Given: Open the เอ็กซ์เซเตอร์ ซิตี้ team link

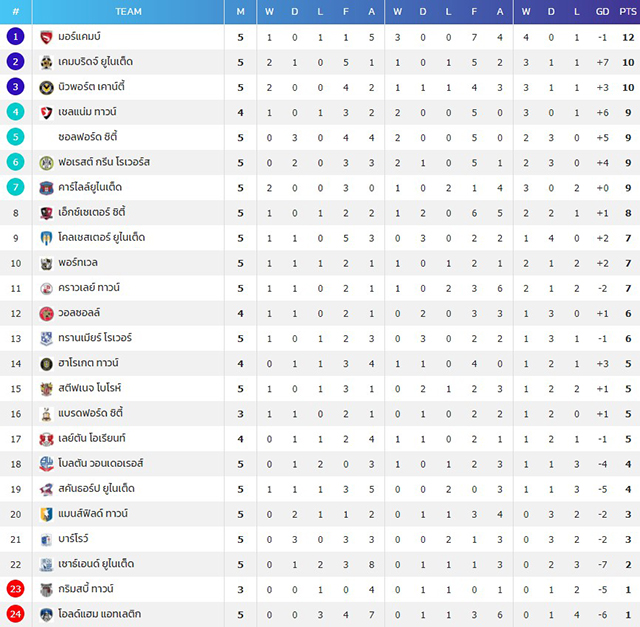Looking at the screenshot, I should coord(92,212).
